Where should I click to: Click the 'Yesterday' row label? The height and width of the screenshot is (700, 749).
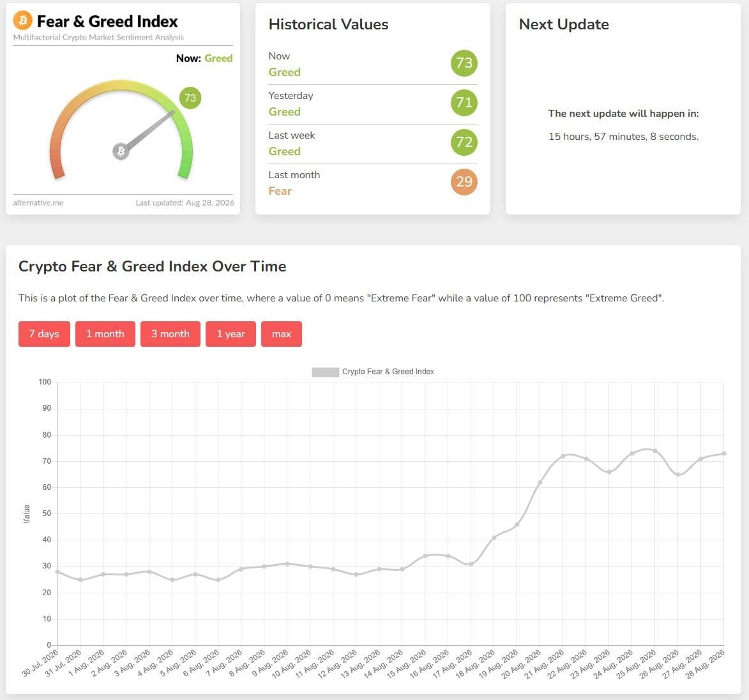291,96
